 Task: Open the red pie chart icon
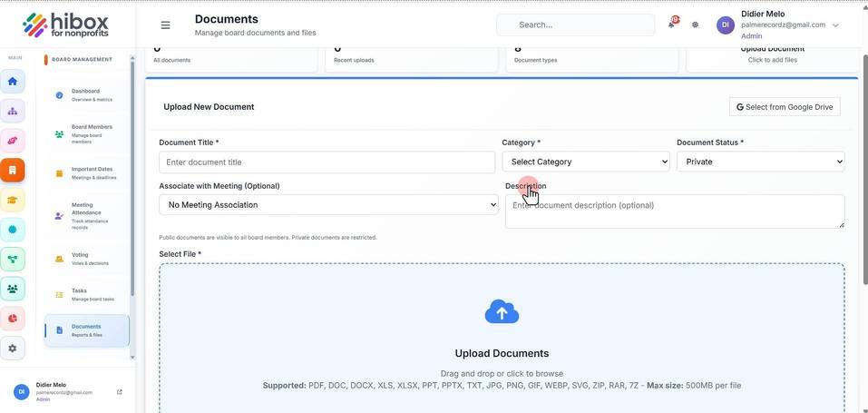tap(12, 319)
